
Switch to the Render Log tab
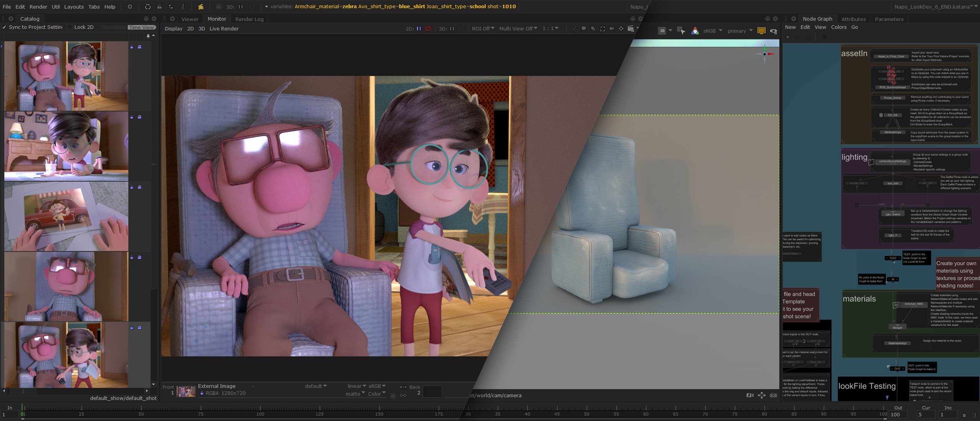pos(249,19)
